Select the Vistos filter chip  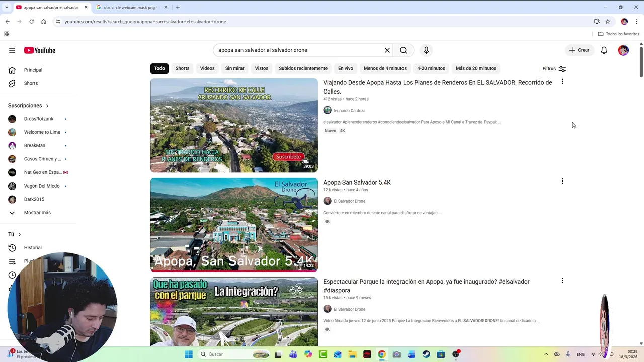(262, 68)
